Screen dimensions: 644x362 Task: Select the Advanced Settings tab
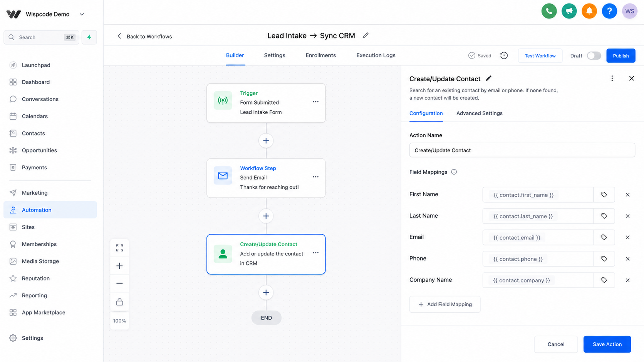[480, 113]
